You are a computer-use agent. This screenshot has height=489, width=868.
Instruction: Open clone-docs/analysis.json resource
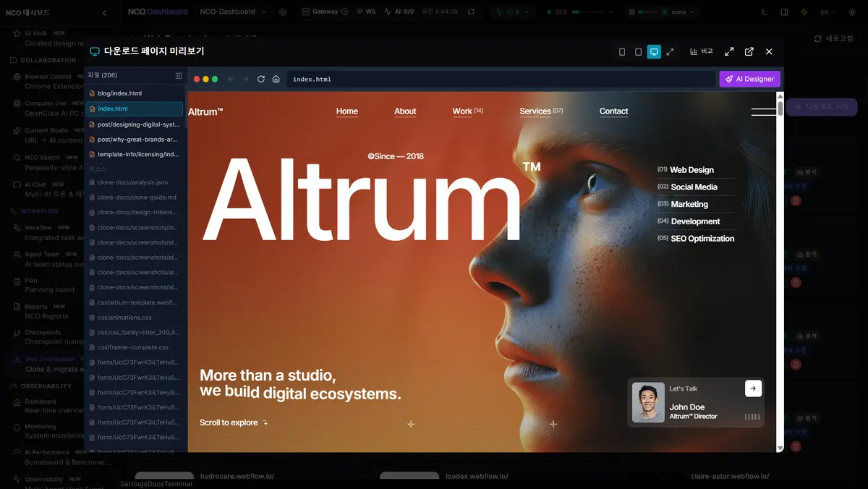tap(135, 182)
